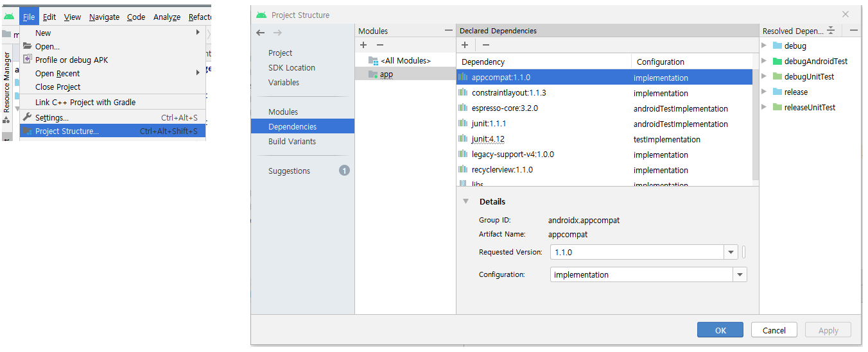Screen dimensions: 868x352
Task: Select the legacy-support-v4:1.0.0 row
Action: [x=604, y=155]
